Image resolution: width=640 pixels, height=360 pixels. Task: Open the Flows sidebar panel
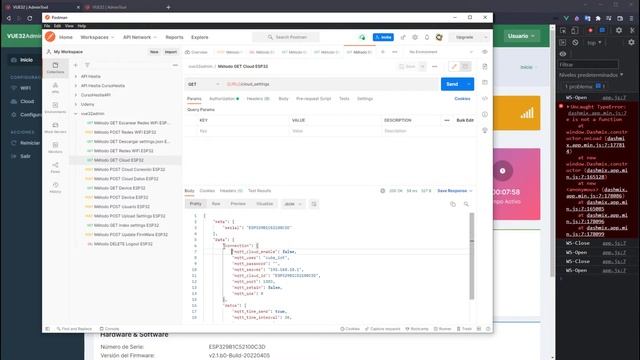coord(55,167)
